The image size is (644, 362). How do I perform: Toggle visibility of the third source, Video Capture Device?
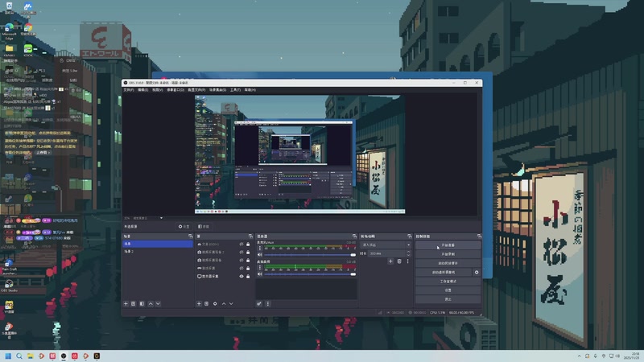242,260
